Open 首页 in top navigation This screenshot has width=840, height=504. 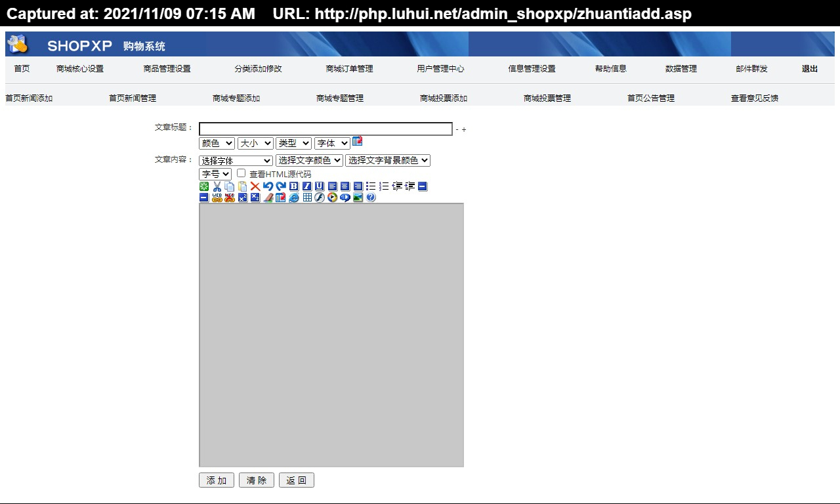(x=22, y=69)
